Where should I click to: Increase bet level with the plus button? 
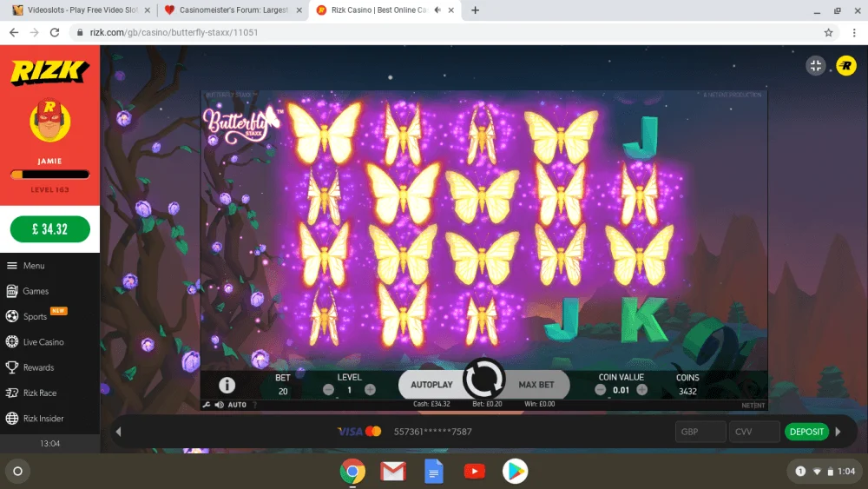(371, 390)
